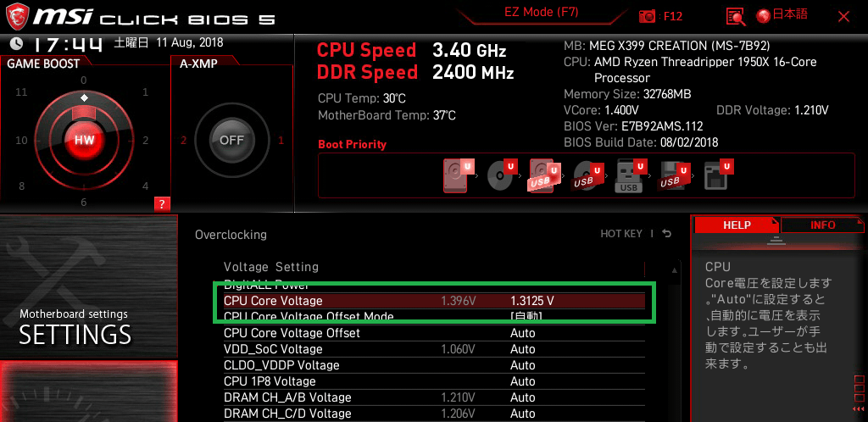
Task: Toggle the A-XMP OFF knob
Action: (231, 140)
